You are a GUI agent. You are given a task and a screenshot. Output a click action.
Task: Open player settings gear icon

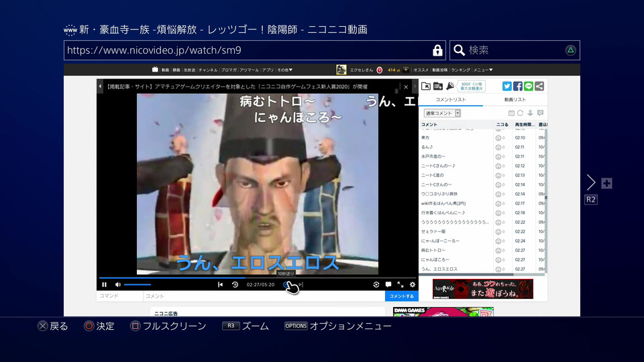pos(413,284)
